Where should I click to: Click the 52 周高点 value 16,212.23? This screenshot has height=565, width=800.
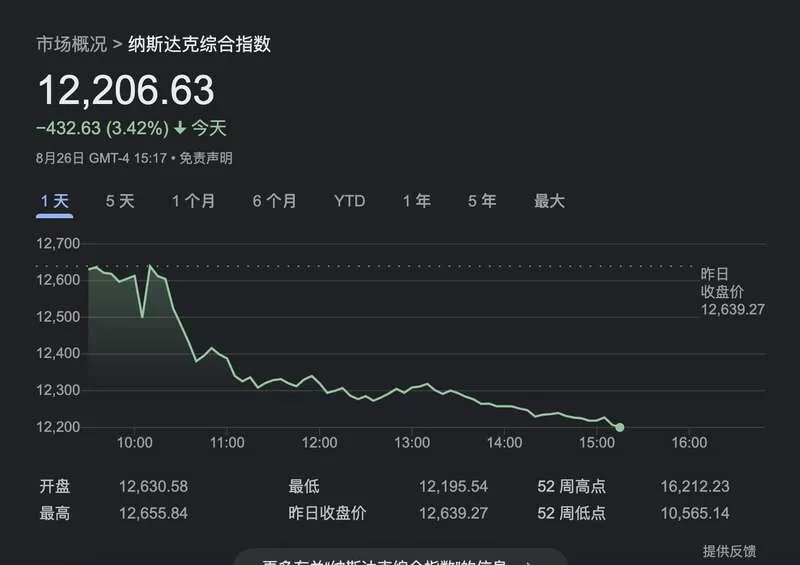[695, 486]
